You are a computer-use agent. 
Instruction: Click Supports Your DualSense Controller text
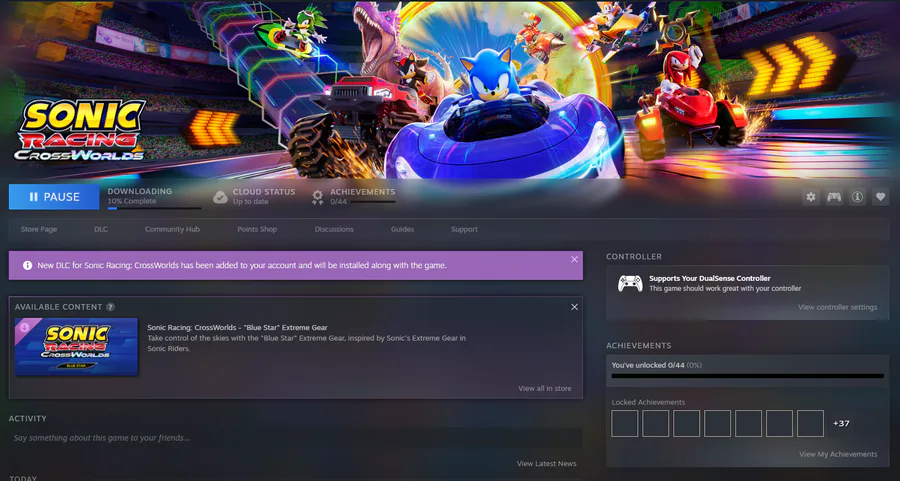(x=709, y=278)
